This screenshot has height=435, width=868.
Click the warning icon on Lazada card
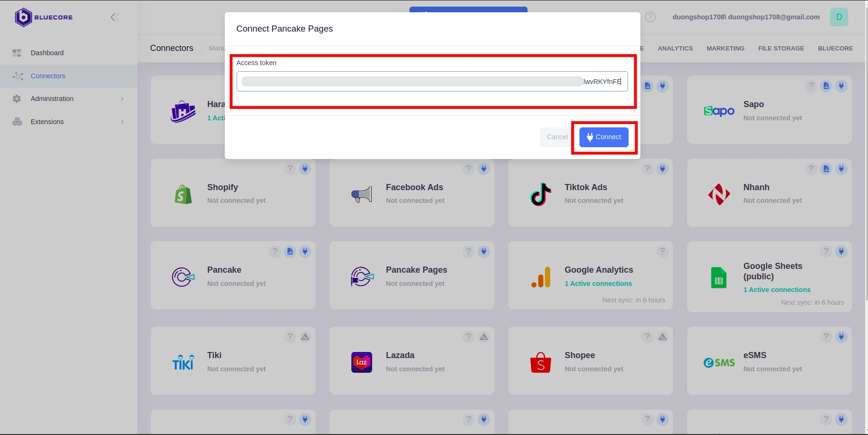[484, 337]
